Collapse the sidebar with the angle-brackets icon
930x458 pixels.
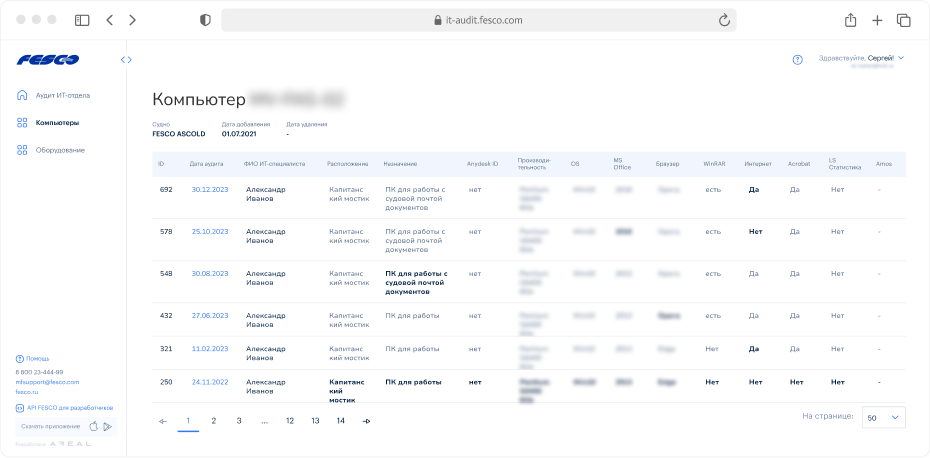click(126, 60)
